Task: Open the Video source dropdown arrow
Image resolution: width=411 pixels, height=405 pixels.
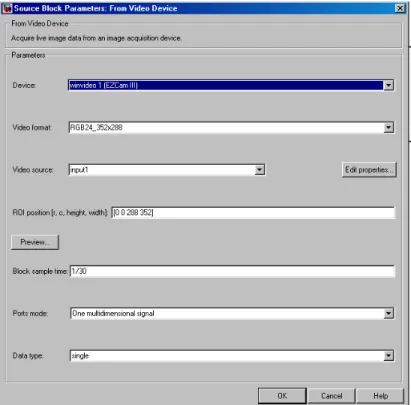Action: click(x=260, y=170)
